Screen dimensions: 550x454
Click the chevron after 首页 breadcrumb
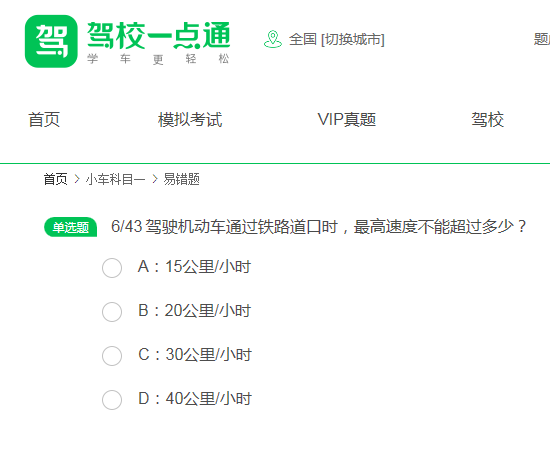(x=77, y=179)
